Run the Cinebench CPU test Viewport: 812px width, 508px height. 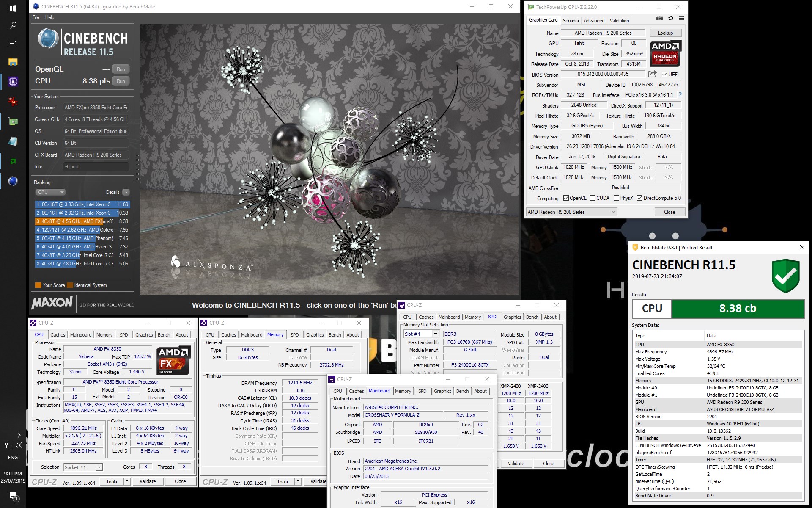pyautogui.click(x=121, y=81)
